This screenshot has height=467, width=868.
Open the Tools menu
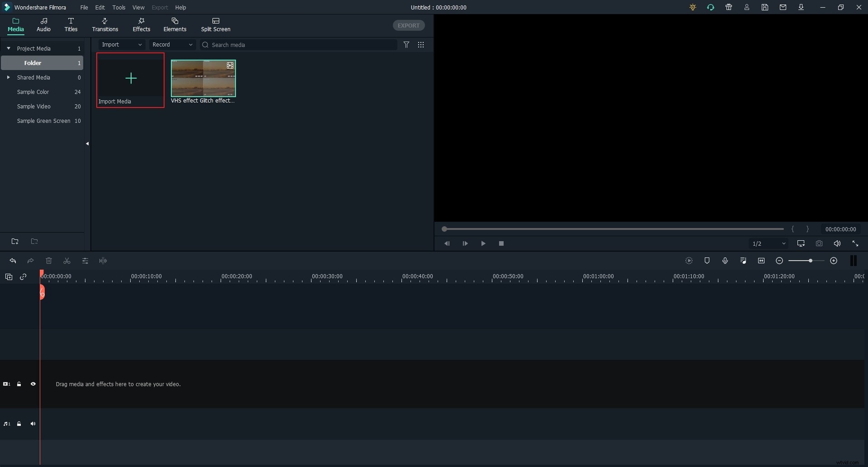pyautogui.click(x=119, y=7)
